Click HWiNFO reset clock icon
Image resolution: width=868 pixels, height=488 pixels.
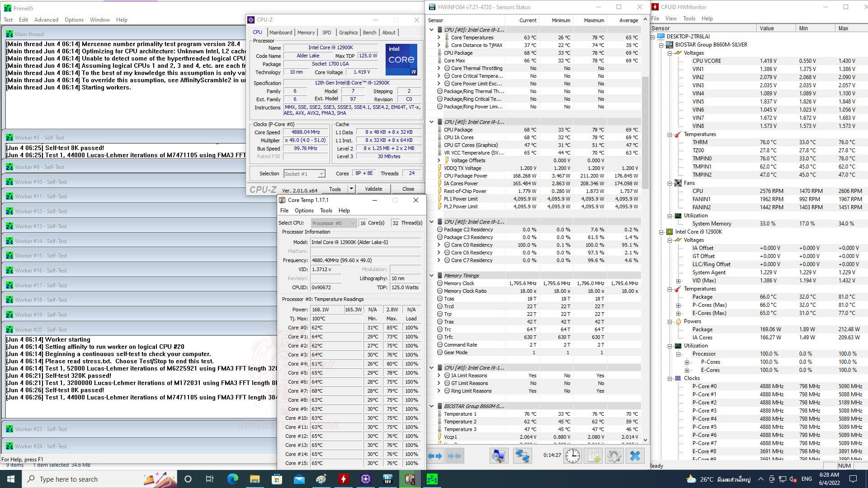[x=573, y=456]
